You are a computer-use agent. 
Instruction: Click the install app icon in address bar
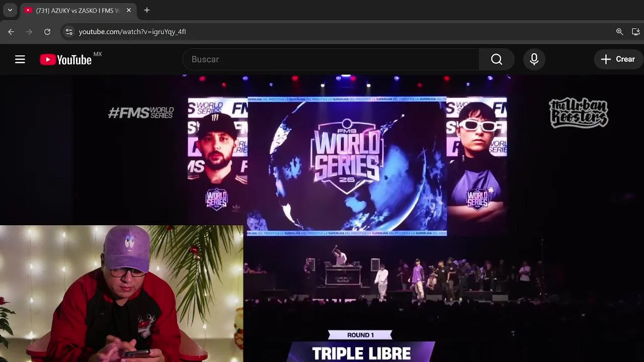636,32
